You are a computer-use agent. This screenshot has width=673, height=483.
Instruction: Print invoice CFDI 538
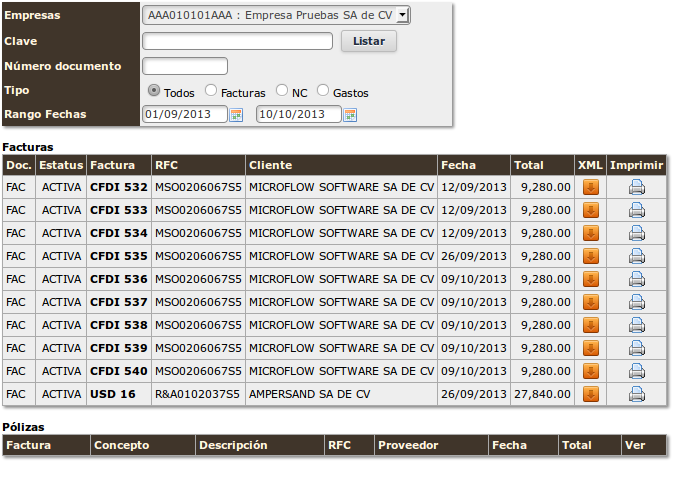[637, 325]
